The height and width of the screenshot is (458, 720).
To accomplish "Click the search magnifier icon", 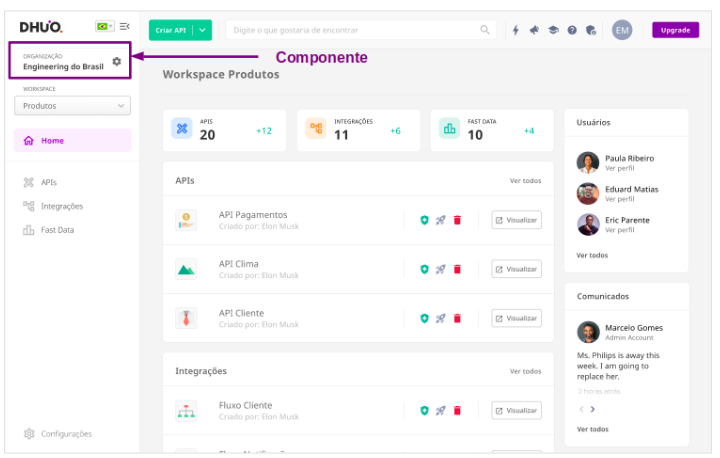I will [485, 30].
